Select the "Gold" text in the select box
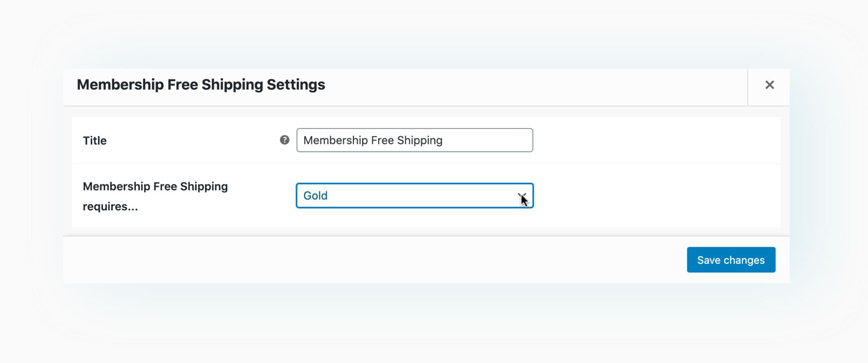 click(315, 196)
